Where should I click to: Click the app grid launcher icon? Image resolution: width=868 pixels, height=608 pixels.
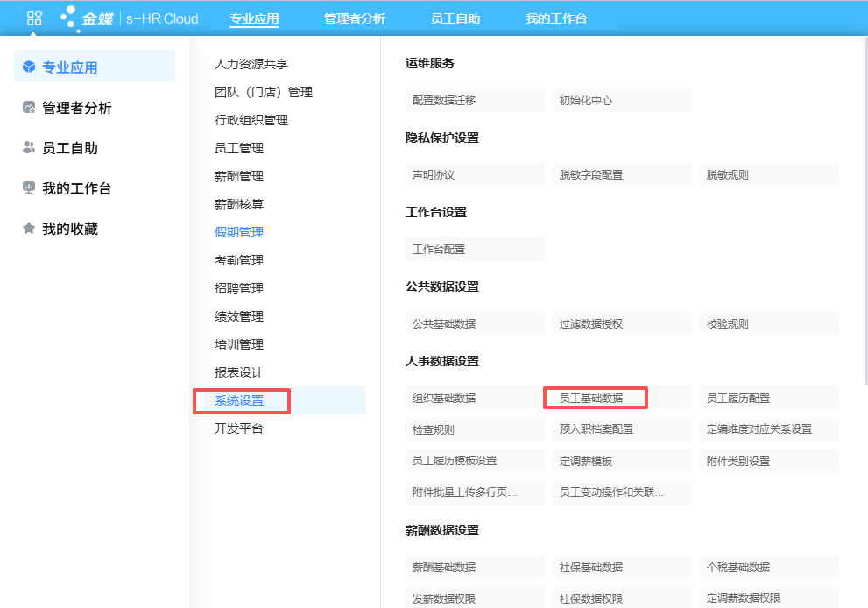pyautogui.click(x=35, y=18)
